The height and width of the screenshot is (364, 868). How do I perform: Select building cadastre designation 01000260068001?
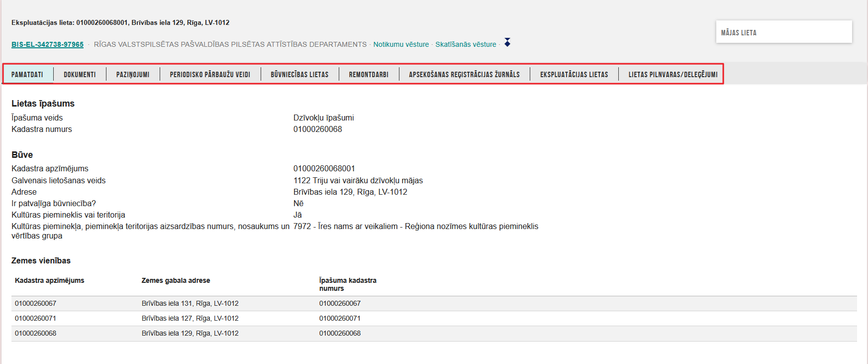324,168
